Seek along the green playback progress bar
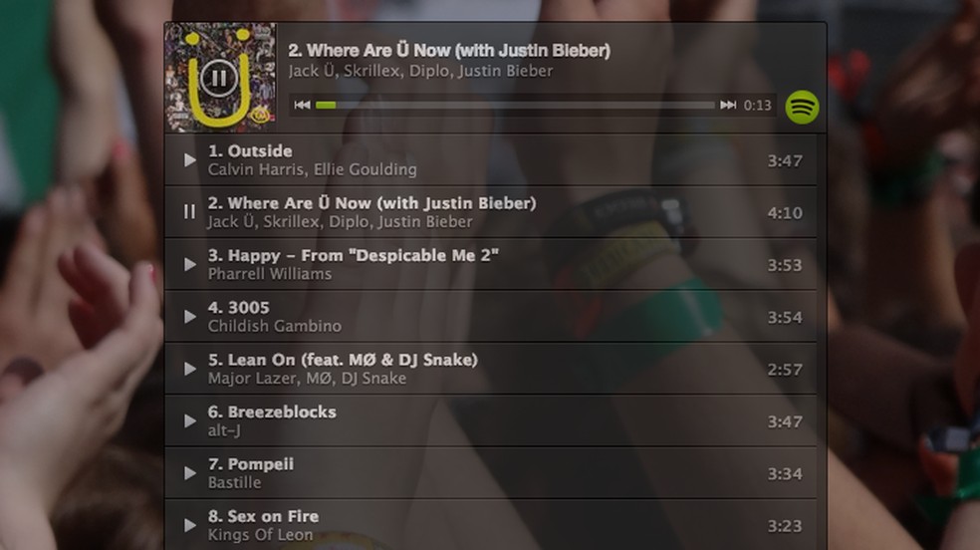 [514, 105]
